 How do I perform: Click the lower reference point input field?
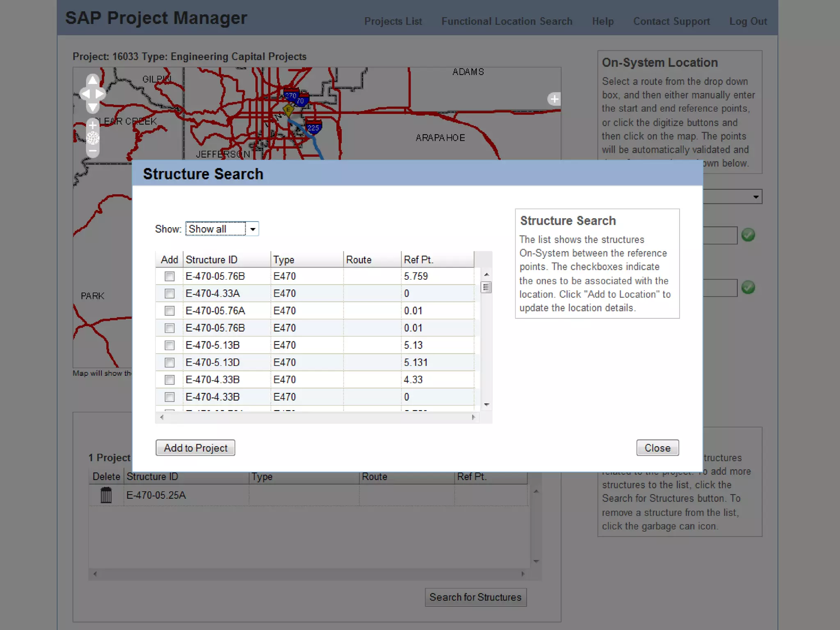(720, 288)
